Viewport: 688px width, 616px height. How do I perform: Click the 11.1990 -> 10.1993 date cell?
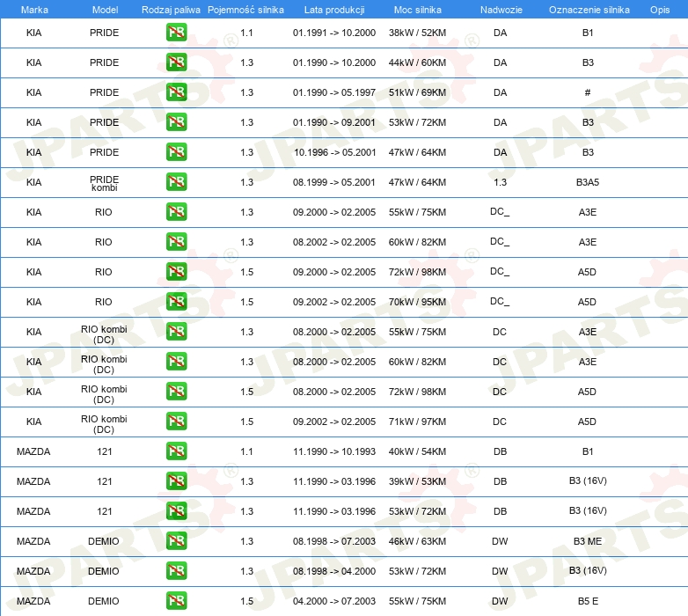pyautogui.click(x=334, y=451)
